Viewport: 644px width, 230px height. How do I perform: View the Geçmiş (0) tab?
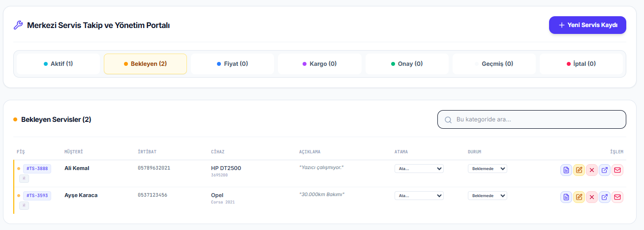(x=494, y=64)
